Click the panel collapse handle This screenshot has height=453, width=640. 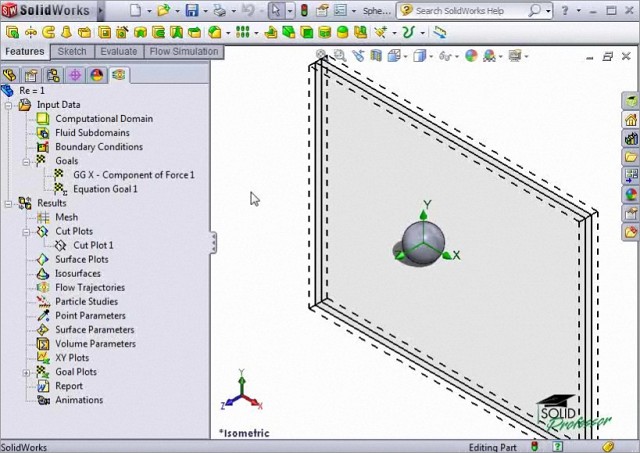click(213, 242)
